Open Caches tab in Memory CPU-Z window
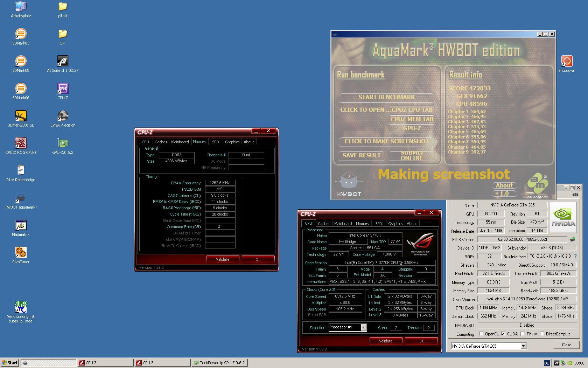 pyautogui.click(x=161, y=142)
